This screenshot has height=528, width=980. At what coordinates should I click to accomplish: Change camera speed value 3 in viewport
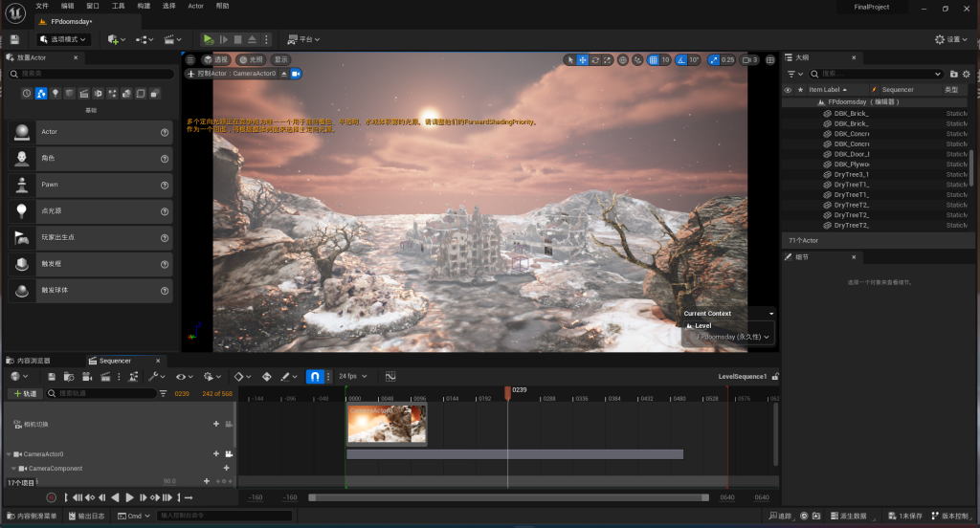(749, 60)
